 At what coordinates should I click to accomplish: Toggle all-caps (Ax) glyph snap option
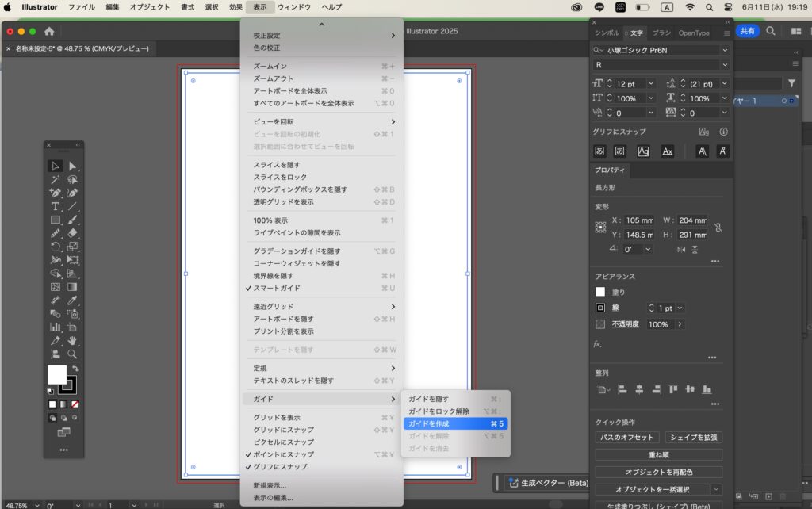pyautogui.click(x=668, y=151)
